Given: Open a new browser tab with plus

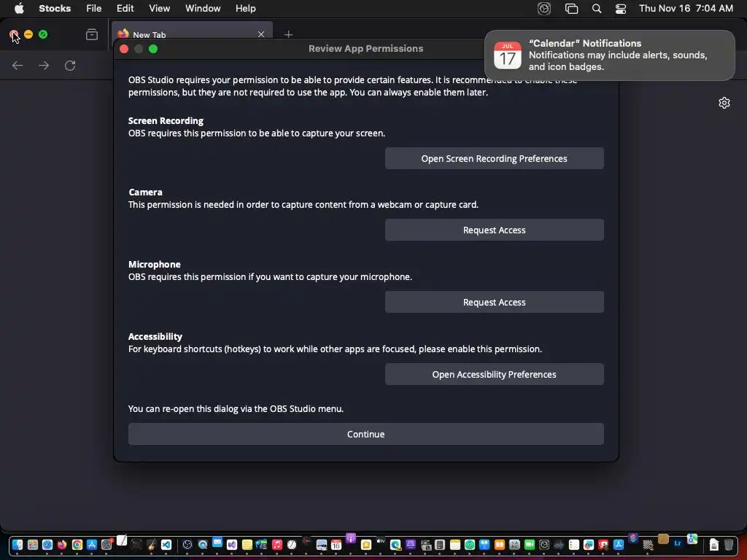Looking at the screenshot, I should click(288, 34).
